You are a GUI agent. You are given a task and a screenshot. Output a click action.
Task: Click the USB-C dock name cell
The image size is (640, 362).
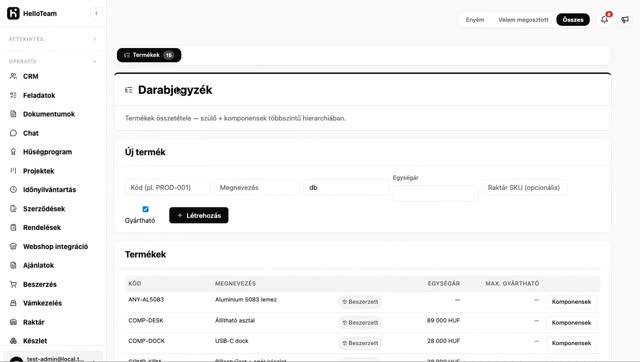click(231, 341)
